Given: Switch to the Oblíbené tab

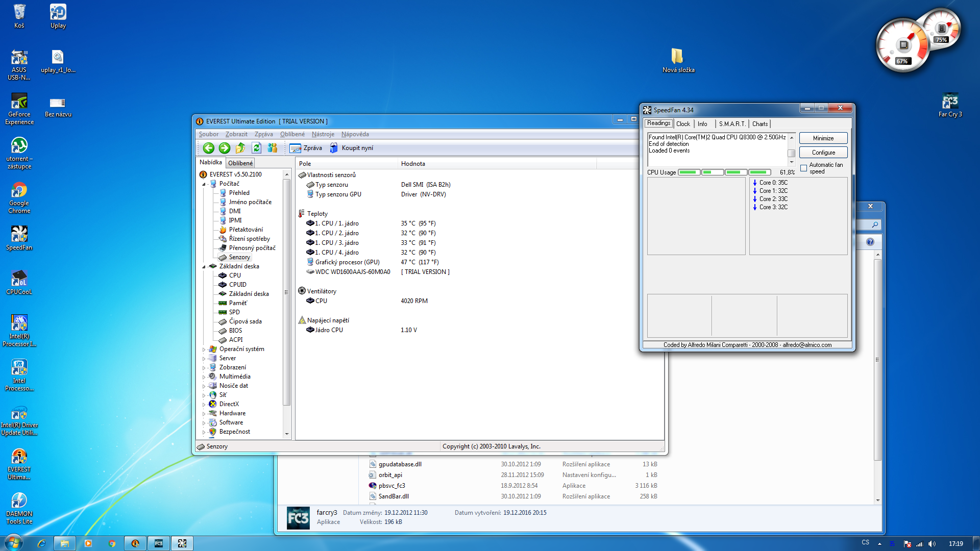Looking at the screenshot, I should coord(240,163).
